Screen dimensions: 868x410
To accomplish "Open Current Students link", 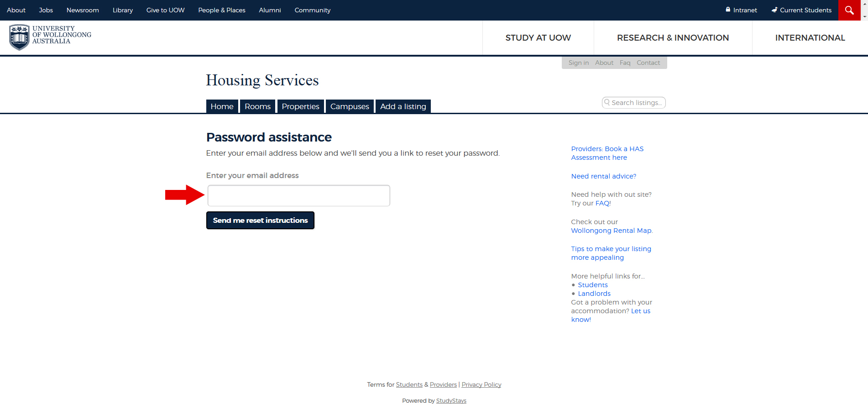I will (x=801, y=10).
